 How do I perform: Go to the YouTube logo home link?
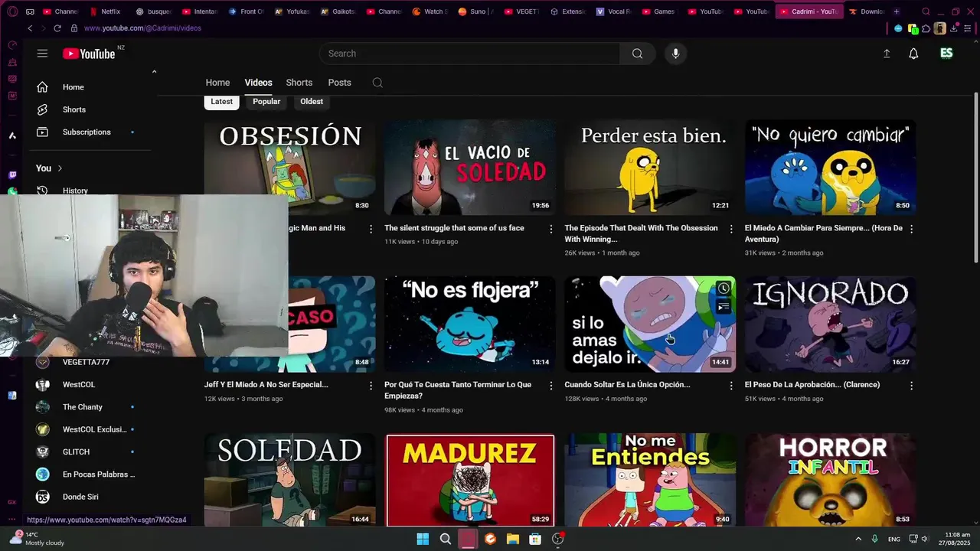89,54
